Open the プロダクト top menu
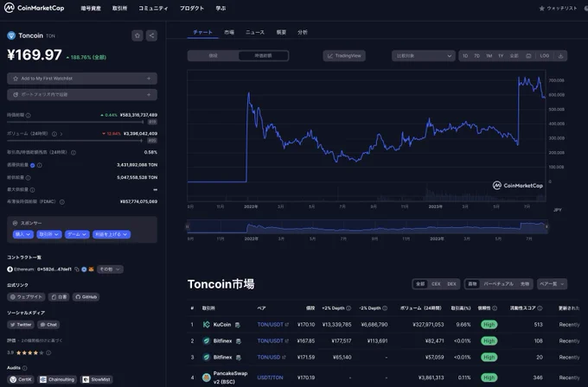Image resolution: width=588 pixels, height=387 pixels. click(192, 9)
